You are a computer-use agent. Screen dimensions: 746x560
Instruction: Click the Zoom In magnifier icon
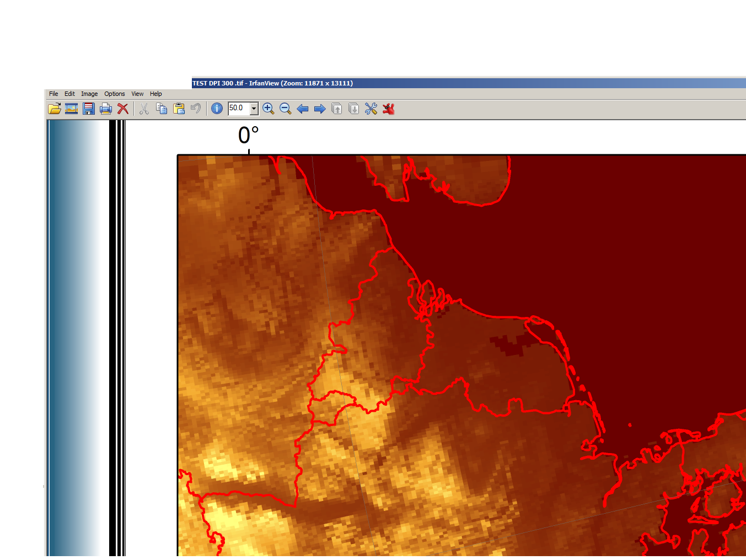269,109
